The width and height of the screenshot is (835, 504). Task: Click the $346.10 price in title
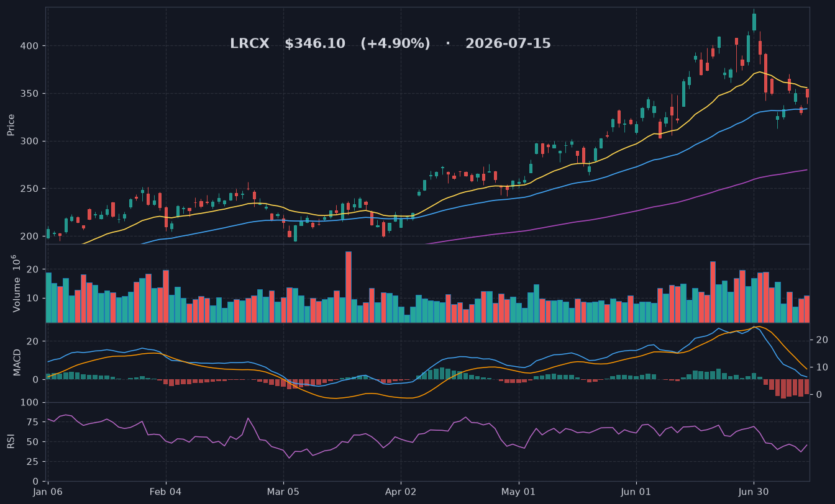[x=315, y=44]
